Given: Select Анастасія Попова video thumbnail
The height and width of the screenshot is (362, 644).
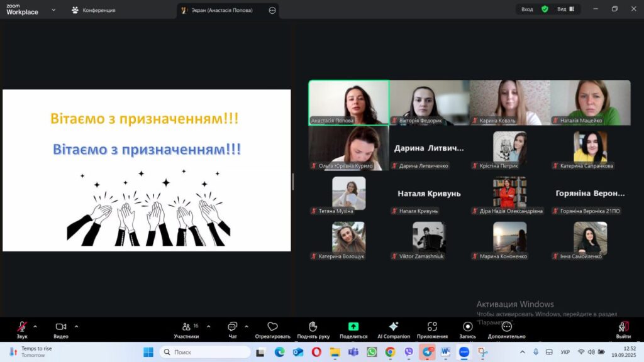Looking at the screenshot, I should (x=348, y=102).
